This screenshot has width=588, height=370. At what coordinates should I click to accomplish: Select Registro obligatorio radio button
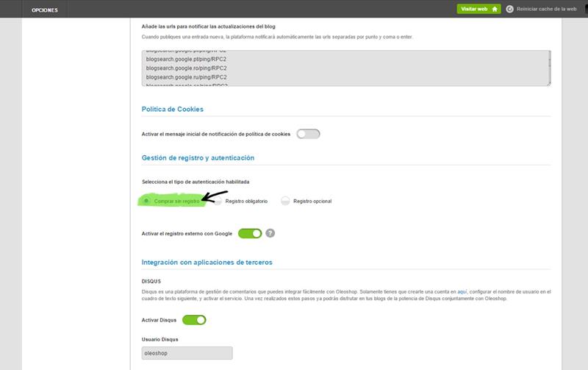pyautogui.click(x=218, y=201)
